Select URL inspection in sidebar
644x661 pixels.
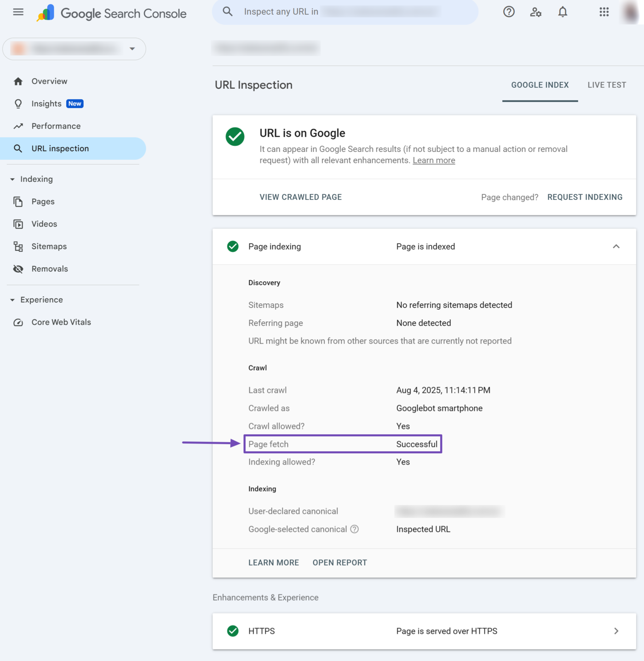(x=73, y=149)
